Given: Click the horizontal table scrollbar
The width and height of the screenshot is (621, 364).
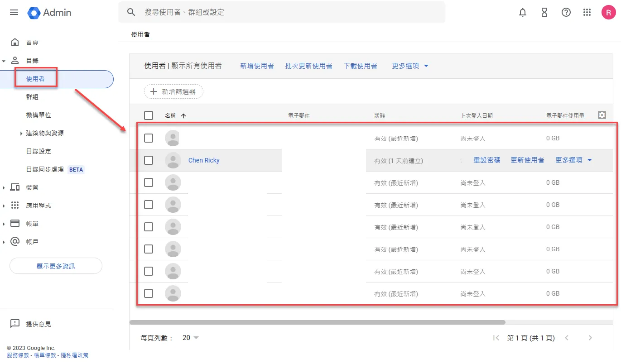Looking at the screenshot, I should coord(317,322).
